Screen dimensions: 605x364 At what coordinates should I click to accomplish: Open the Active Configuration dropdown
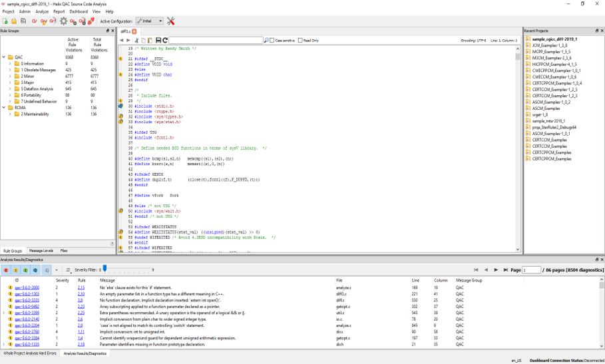[x=149, y=21]
